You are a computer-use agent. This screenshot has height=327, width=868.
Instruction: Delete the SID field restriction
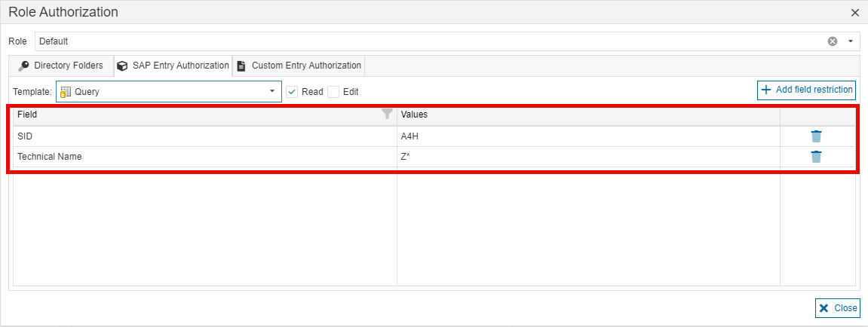click(x=816, y=136)
